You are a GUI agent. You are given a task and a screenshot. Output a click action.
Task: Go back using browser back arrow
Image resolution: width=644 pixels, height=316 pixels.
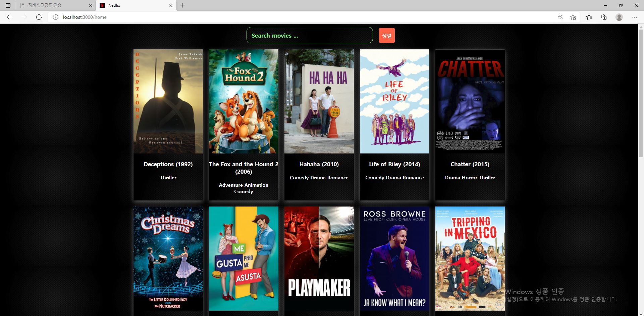click(x=9, y=17)
